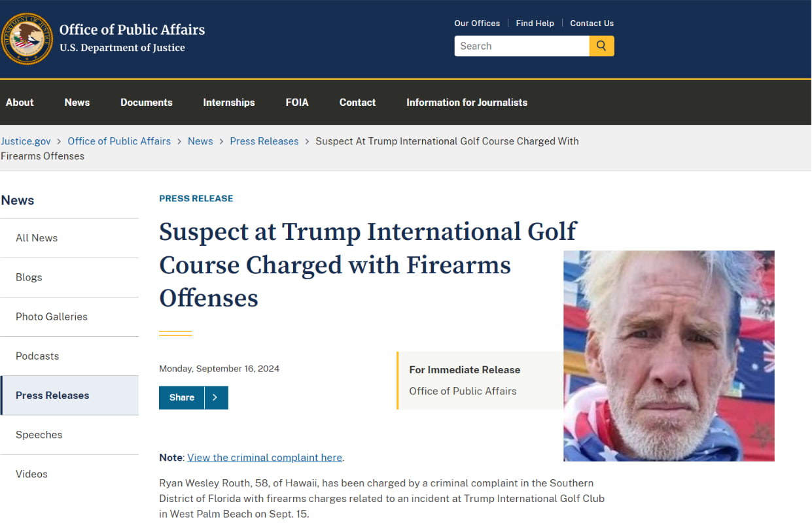Click the yellow search magnifier button
This screenshot has height=523, width=812.
coord(601,46)
